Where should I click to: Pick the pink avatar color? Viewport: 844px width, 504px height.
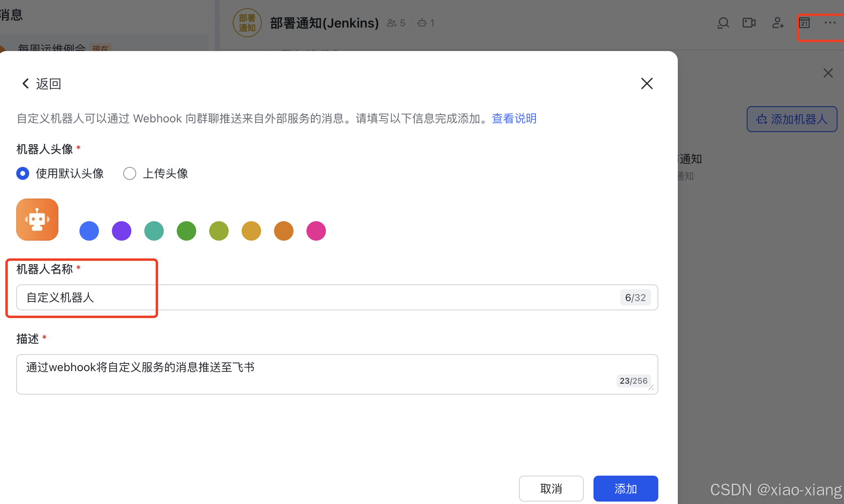point(316,231)
